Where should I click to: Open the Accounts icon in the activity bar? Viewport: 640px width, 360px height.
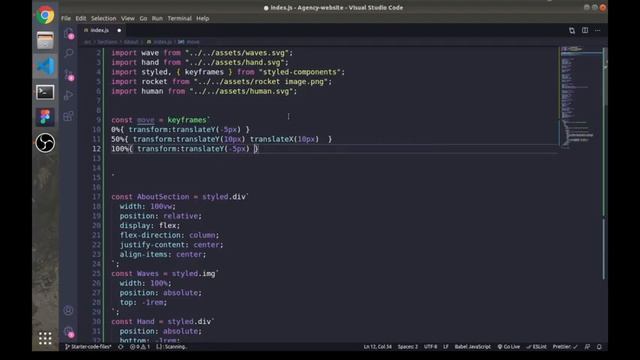tap(68, 310)
